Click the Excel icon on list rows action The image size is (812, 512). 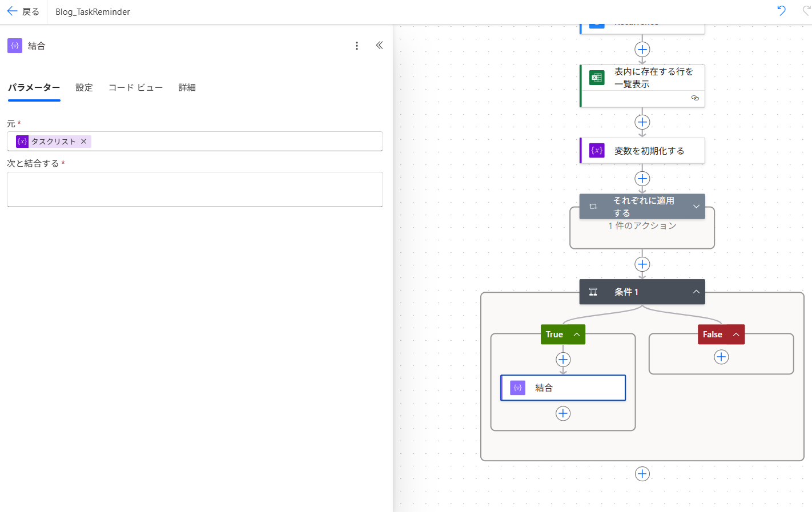tap(597, 78)
